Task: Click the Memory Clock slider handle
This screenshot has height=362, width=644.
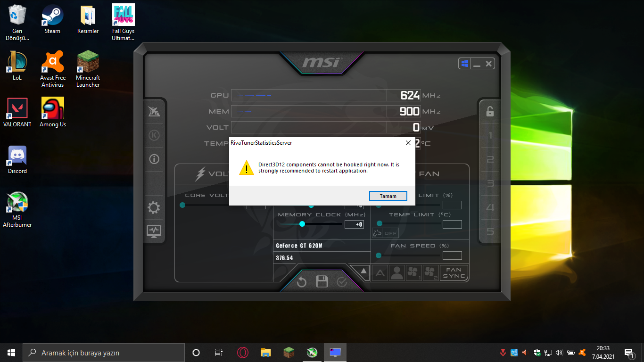Action: pos(302,224)
